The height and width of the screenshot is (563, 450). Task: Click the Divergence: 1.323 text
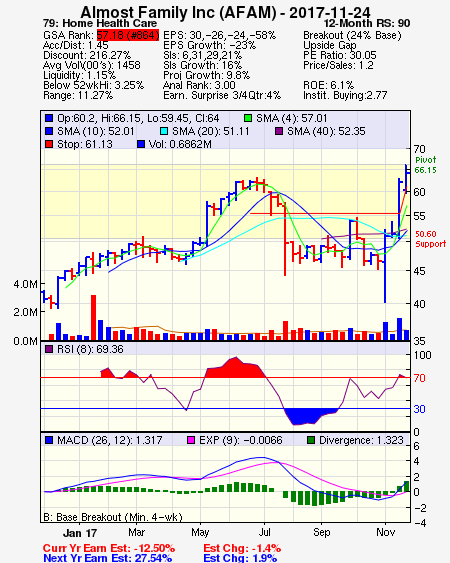pos(361,440)
